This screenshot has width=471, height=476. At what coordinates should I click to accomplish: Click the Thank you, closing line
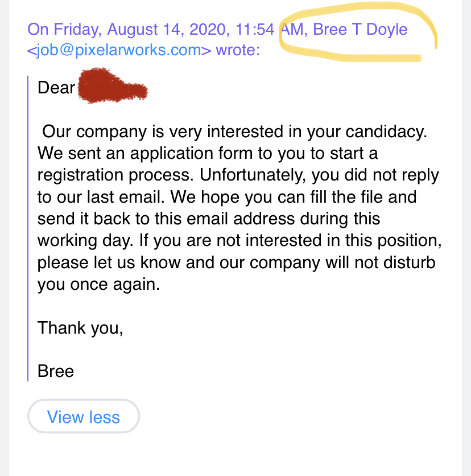tap(80, 328)
